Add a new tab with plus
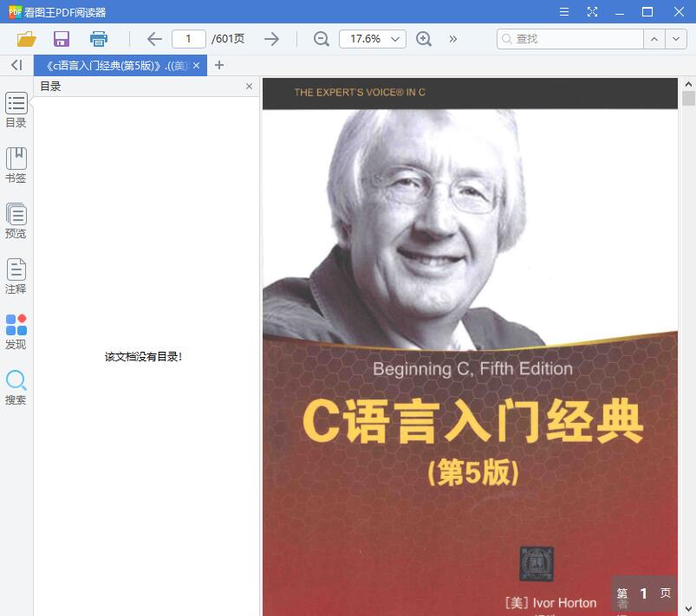The height and width of the screenshot is (616, 696). click(x=218, y=65)
